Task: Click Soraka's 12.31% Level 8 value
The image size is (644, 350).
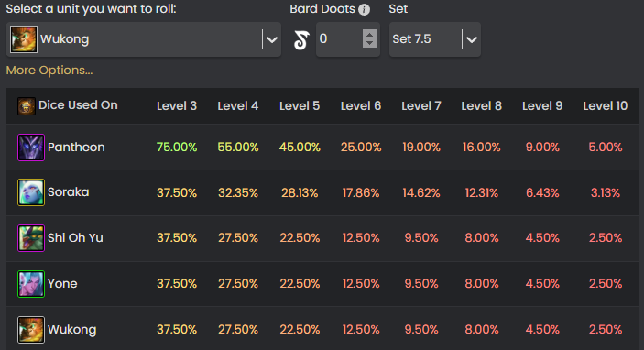Action: pyautogui.click(x=481, y=192)
